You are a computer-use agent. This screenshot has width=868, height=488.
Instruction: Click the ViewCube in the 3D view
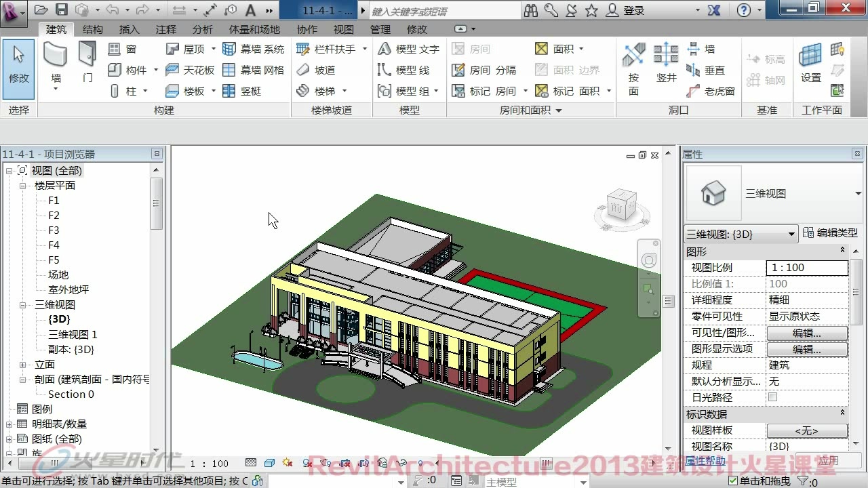621,205
